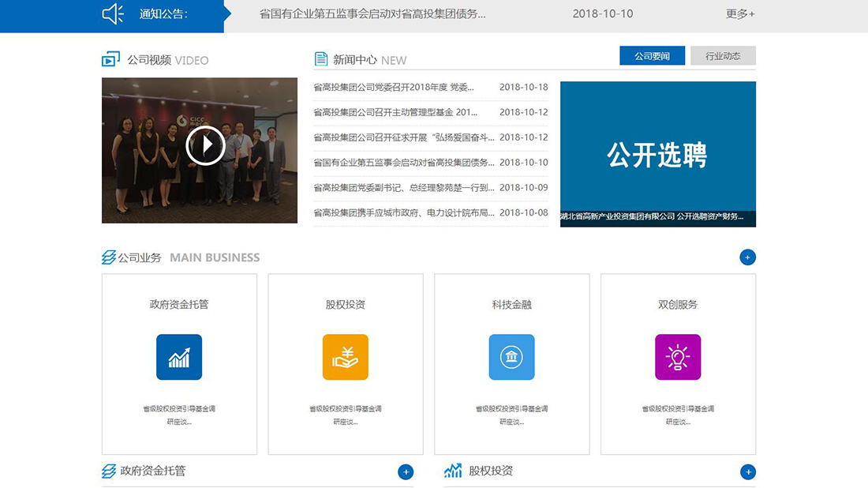
Task: Click the speaker announcement icon
Action: click(x=113, y=14)
